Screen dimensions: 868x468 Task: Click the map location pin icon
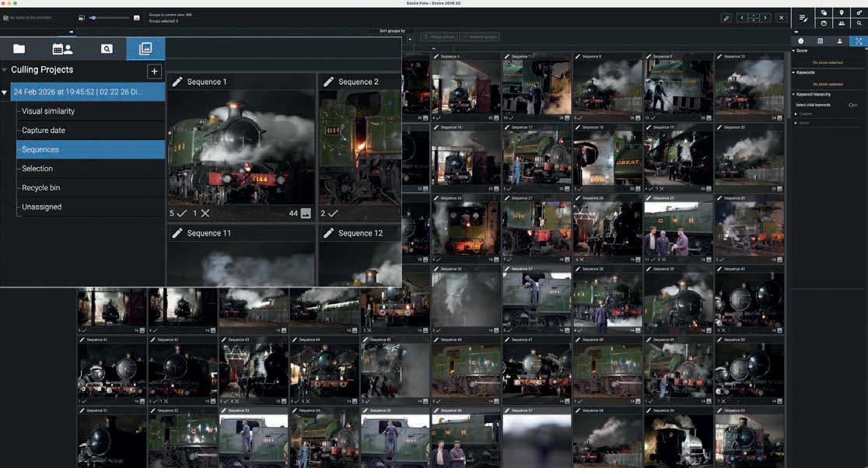(842, 12)
